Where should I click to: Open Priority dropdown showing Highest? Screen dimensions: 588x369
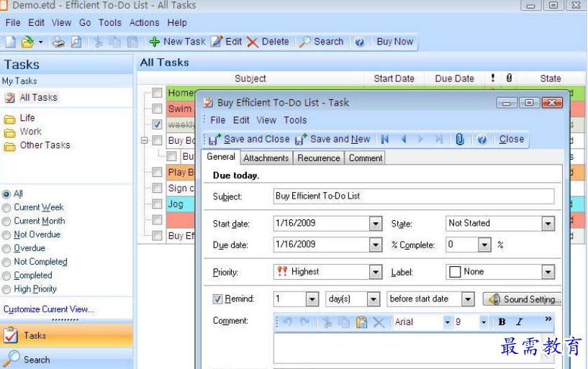pyautogui.click(x=376, y=272)
